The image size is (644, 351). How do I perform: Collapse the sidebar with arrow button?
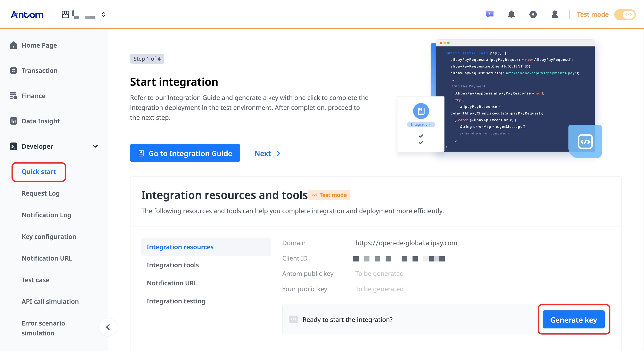[108, 327]
